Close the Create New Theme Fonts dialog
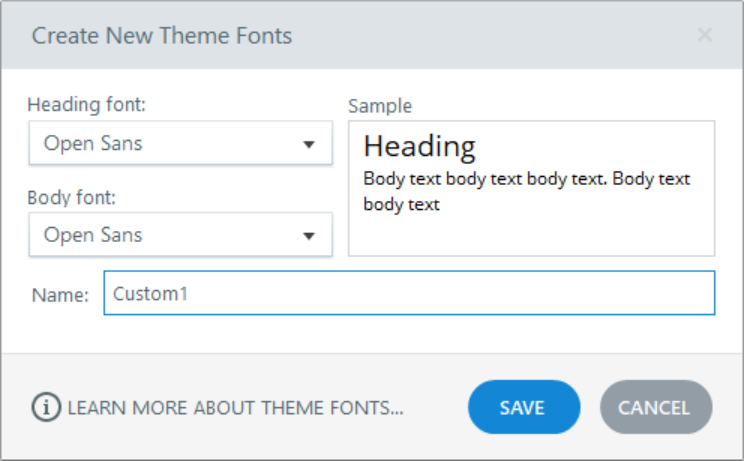The image size is (744, 461). tap(704, 36)
